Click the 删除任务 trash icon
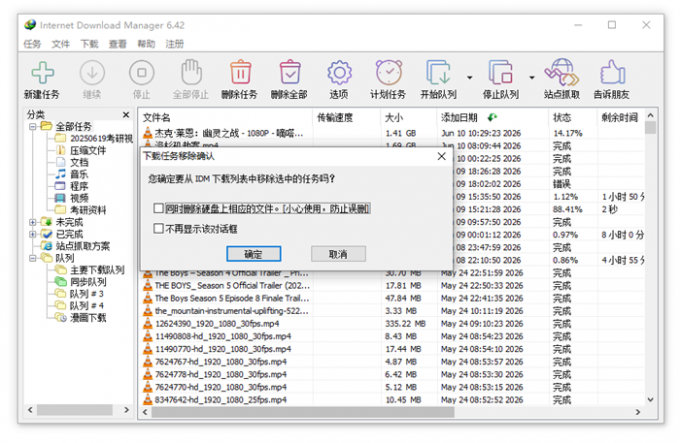 (x=240, y=72)
